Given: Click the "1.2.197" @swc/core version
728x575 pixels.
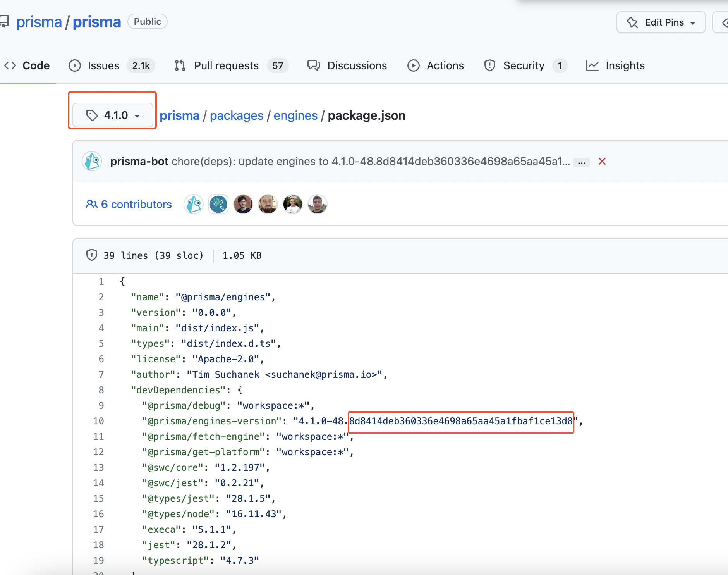Looking at the screenshot, I should tap(239, 467).
